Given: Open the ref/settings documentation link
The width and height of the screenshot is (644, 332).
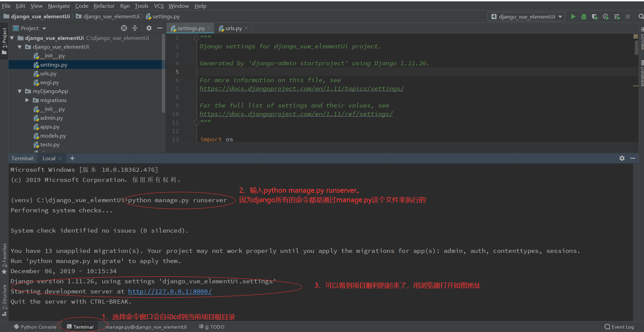Looking at the screenshot, I should [x=296, y=114].
